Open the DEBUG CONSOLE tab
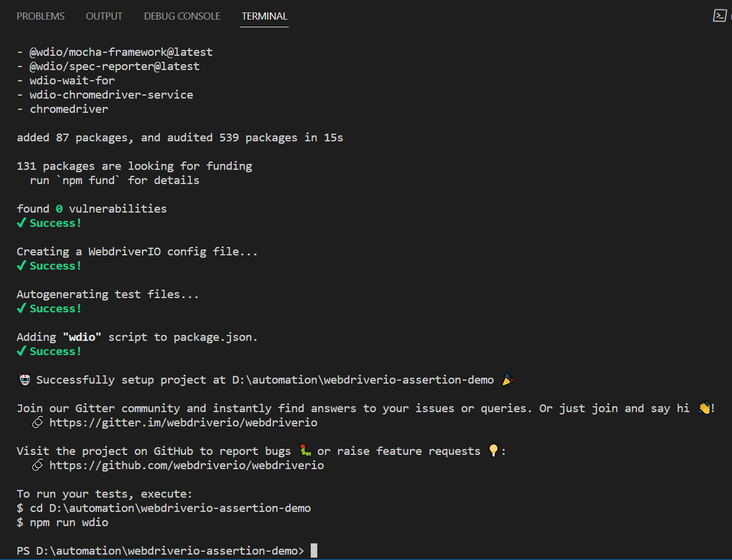 pos(182,16)
